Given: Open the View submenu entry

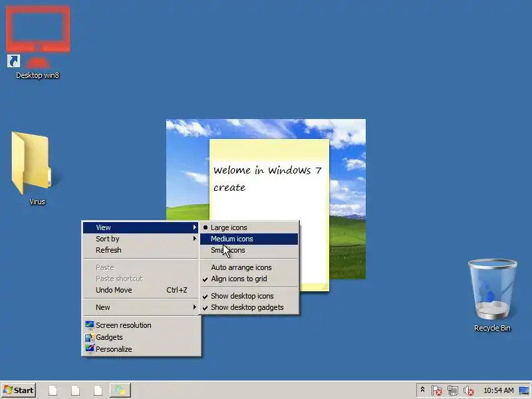Looking at the screenshot, I should pyautogui.click(x=141, y=227).
